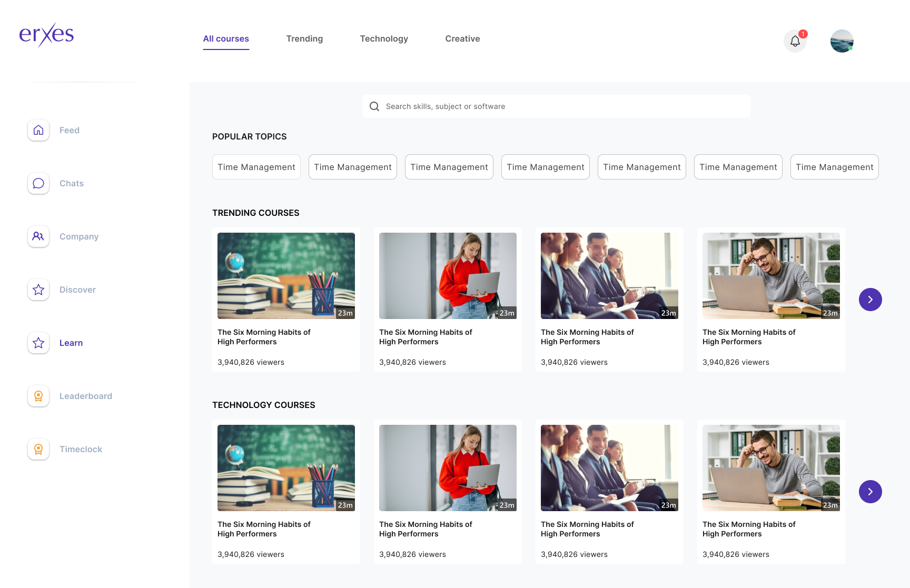Open the Feed home icon
This screenshot has width=910, height=588.
click(38, 130)
